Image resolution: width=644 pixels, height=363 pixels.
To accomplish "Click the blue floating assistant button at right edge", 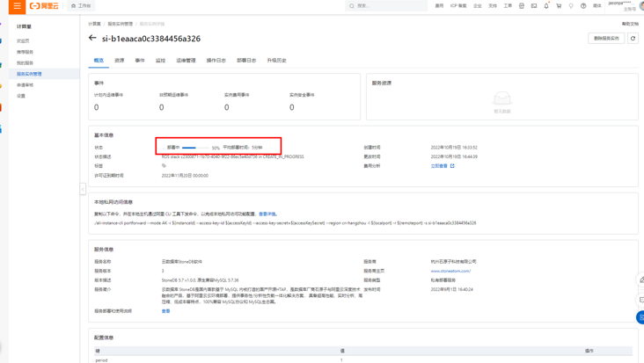I will click(x=640, y=317).
